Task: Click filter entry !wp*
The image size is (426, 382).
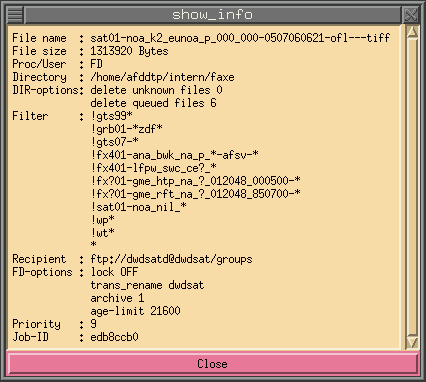Action: click(103, 220)
